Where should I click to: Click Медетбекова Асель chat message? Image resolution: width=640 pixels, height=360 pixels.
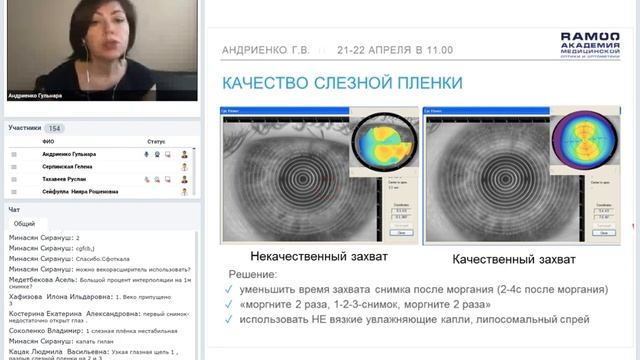pyautogui.click(x=100, y=283)
